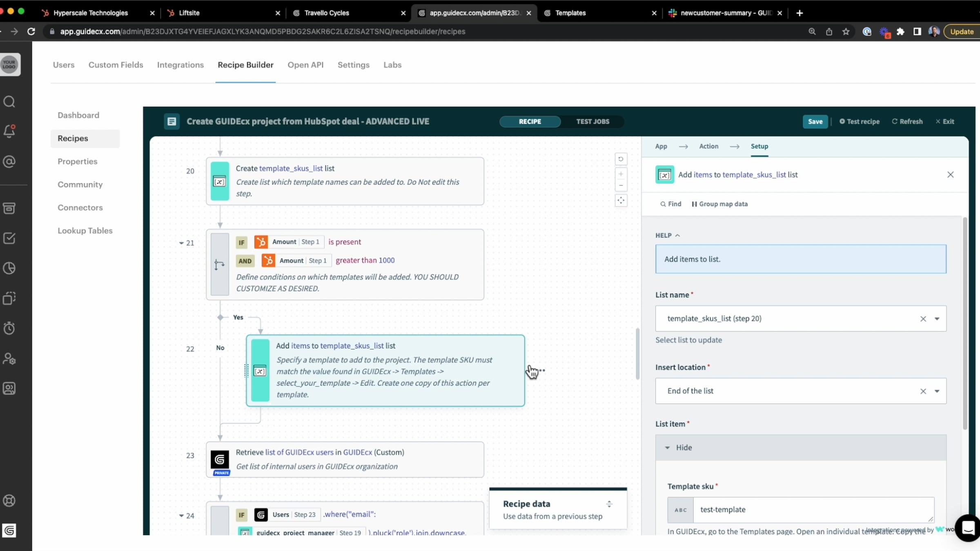Open the archive box sidebar icon
This screenshot has height=551, width=980.
click(9, 208)
